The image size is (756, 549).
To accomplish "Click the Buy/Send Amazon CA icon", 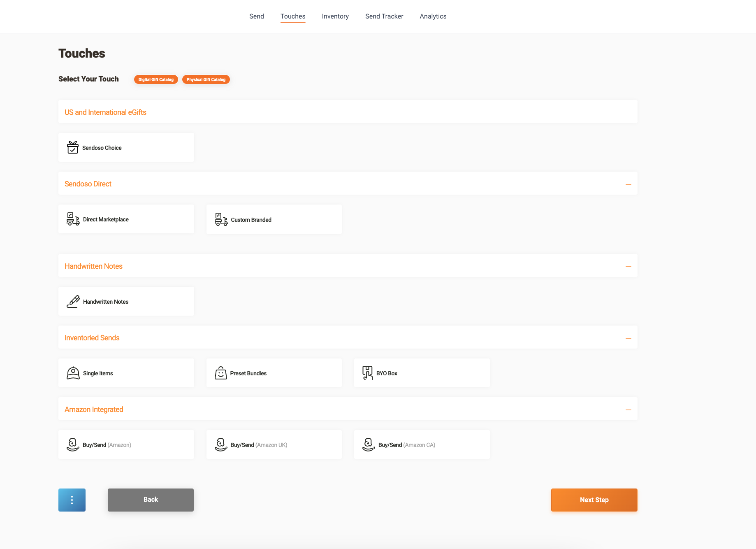I will coord(369,444).
